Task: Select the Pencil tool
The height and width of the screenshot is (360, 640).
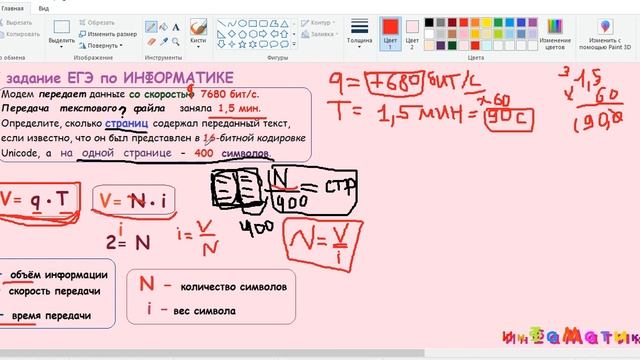Action: [151, 27]
